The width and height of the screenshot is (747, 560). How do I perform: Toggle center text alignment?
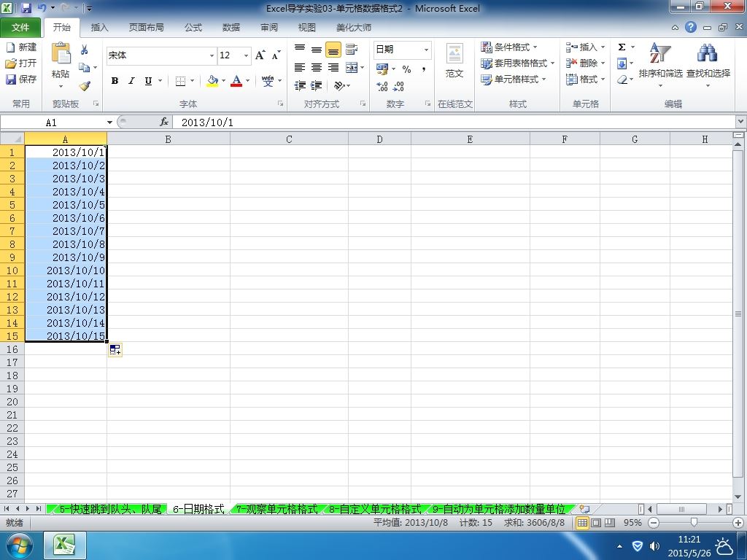[317, 68]
